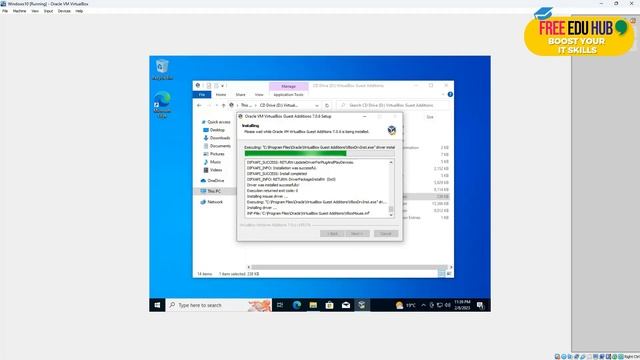The height and width of the screenshot is (360, 640).
Task: Open the VirtualBox View menu
Action: pyautogui.click(x=35, y=11)
